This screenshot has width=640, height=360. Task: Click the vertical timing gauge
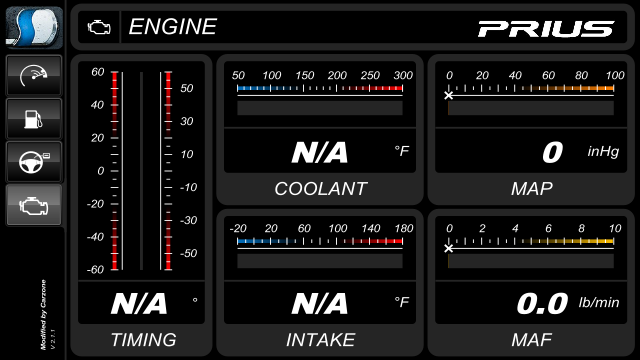point(141,171)
